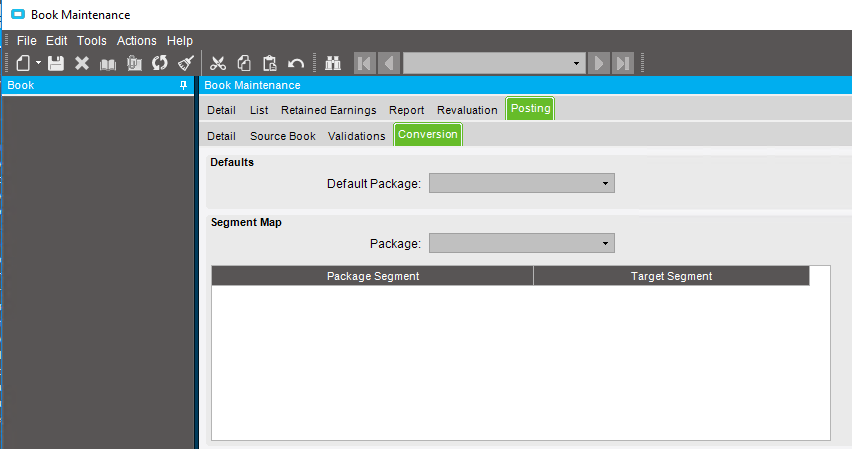Click the Cut scissors icon

coord(218,63)
